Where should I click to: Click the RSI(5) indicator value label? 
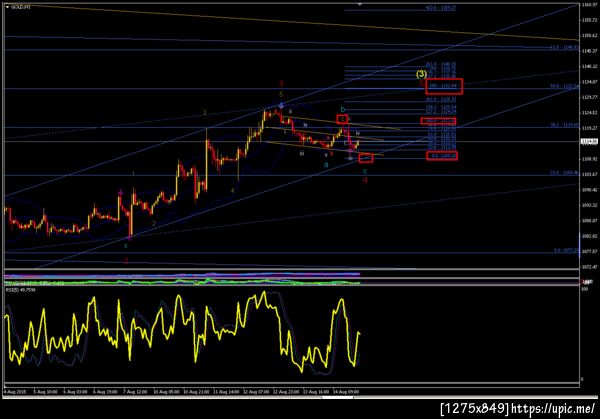coord(20,290)
